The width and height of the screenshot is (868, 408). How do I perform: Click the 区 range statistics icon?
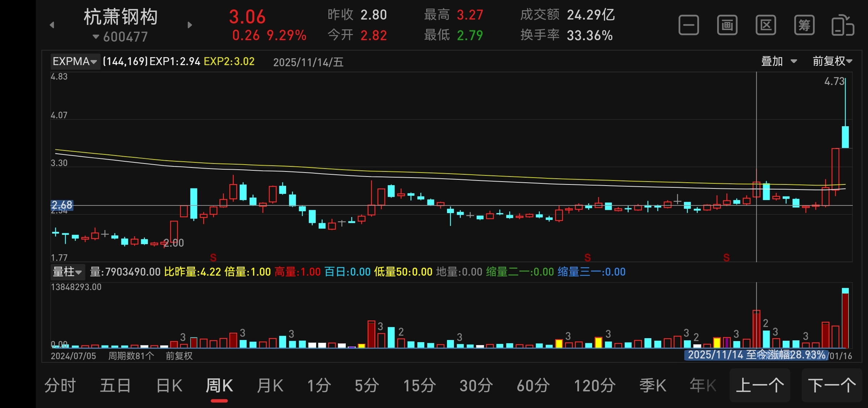click(x=766, y=25)
